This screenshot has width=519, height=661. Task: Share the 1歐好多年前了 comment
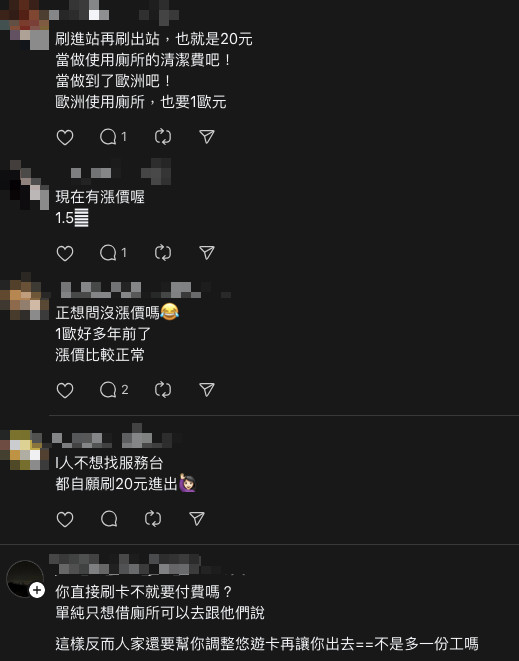(x=207, y=390)
